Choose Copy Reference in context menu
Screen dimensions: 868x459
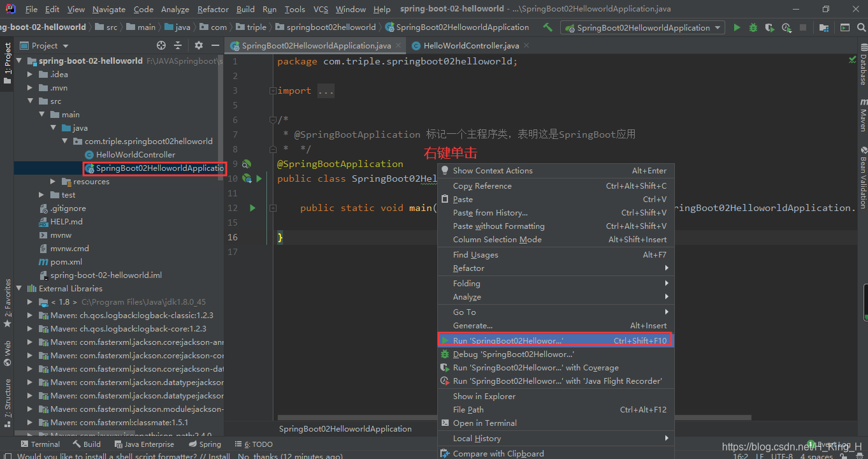coord(555,186)
